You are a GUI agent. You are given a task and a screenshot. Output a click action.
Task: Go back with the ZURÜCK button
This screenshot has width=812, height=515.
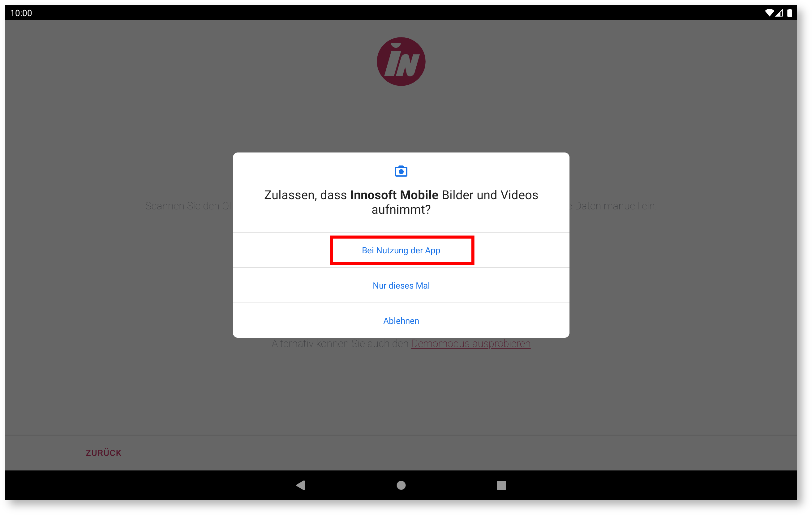point(103,453)
